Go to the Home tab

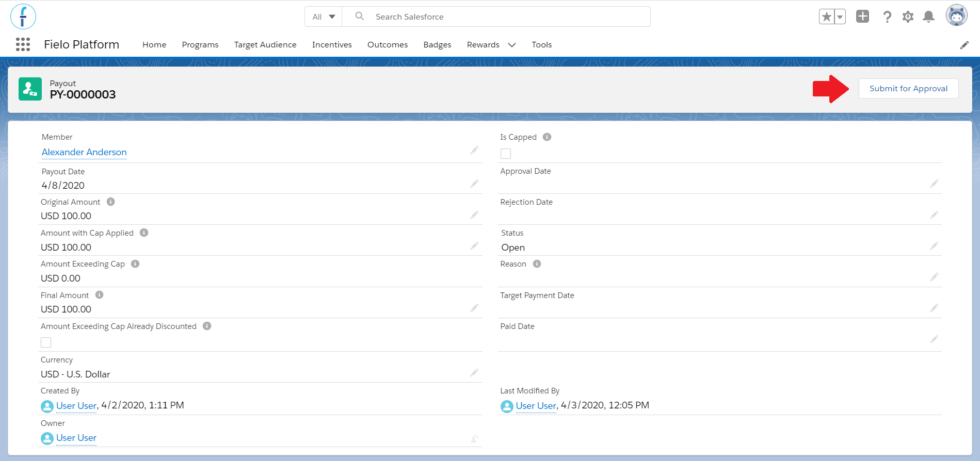(154, 45)
